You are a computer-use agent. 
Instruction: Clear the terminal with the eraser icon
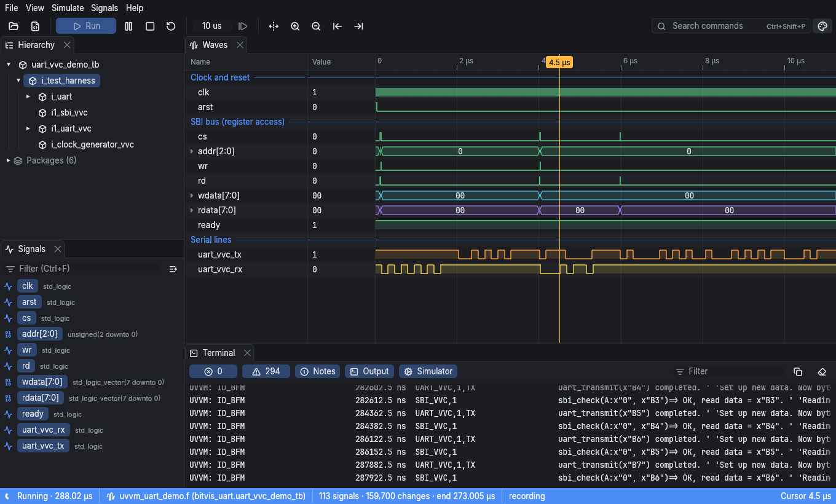[x=822, y=371]
